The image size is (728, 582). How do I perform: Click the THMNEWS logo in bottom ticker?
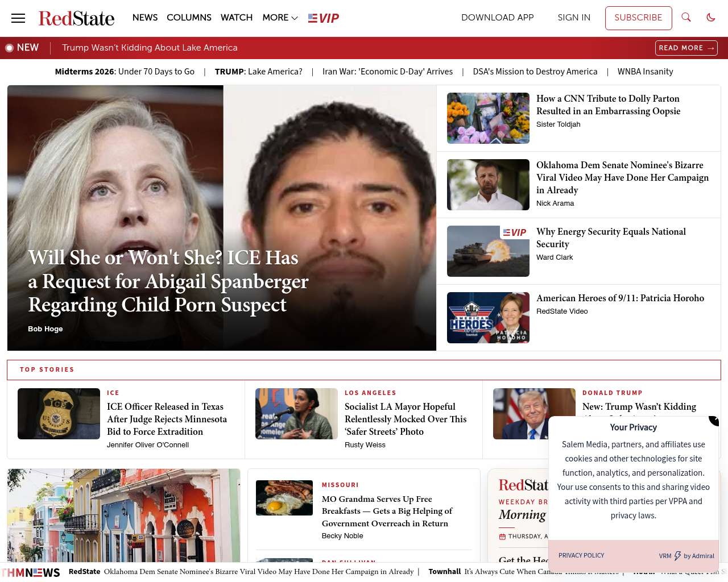[30, 572]
